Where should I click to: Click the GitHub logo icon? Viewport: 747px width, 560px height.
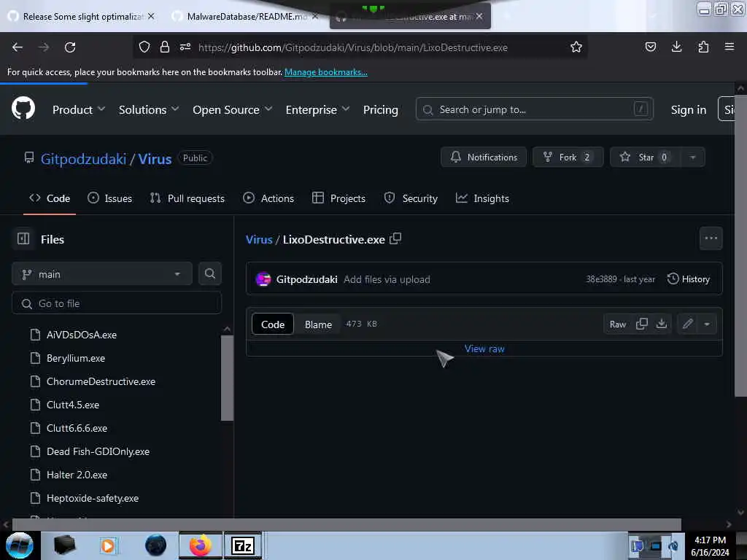tap(23, 108)
